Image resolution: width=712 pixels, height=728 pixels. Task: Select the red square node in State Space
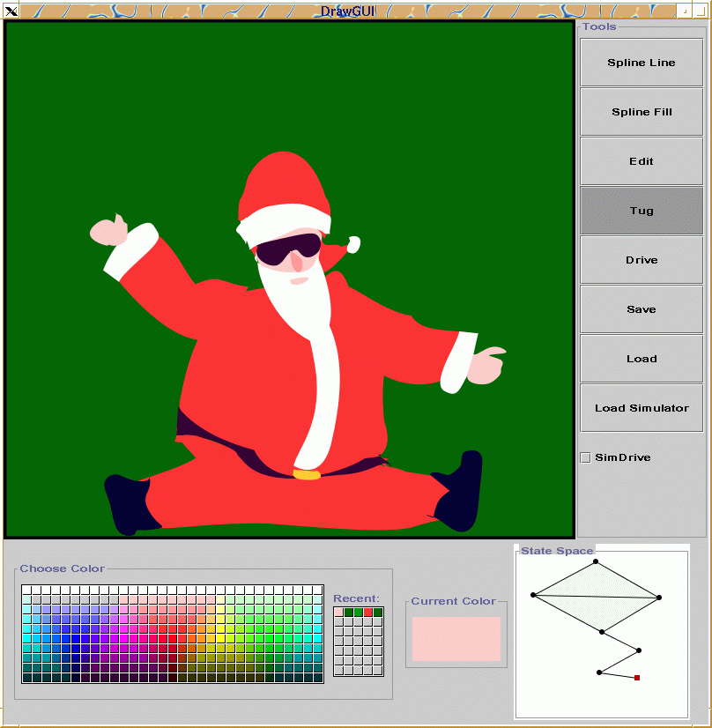coord(637,678)
